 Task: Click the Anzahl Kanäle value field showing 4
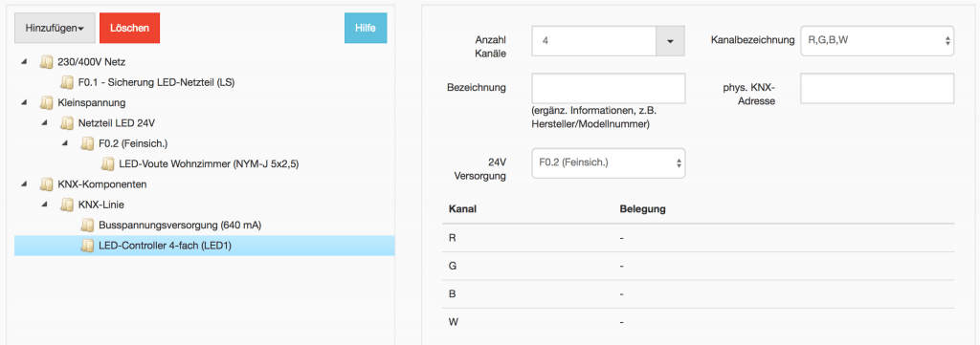tap(593, 41)
